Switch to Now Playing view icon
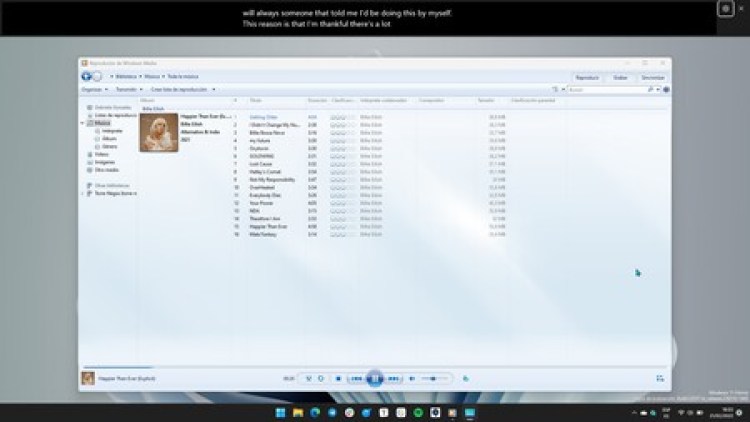The height and width of the screenshot is (422, 750). [660, 378]
